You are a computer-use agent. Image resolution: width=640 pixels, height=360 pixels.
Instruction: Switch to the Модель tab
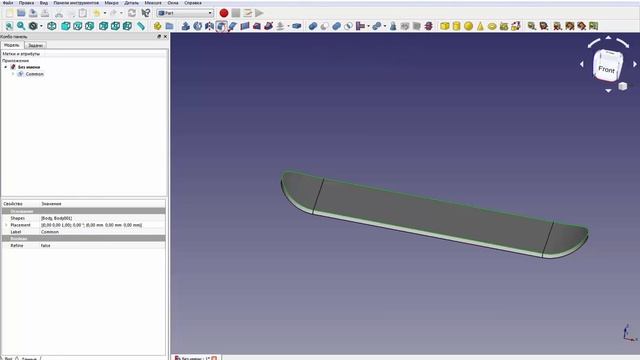[12, 45]
